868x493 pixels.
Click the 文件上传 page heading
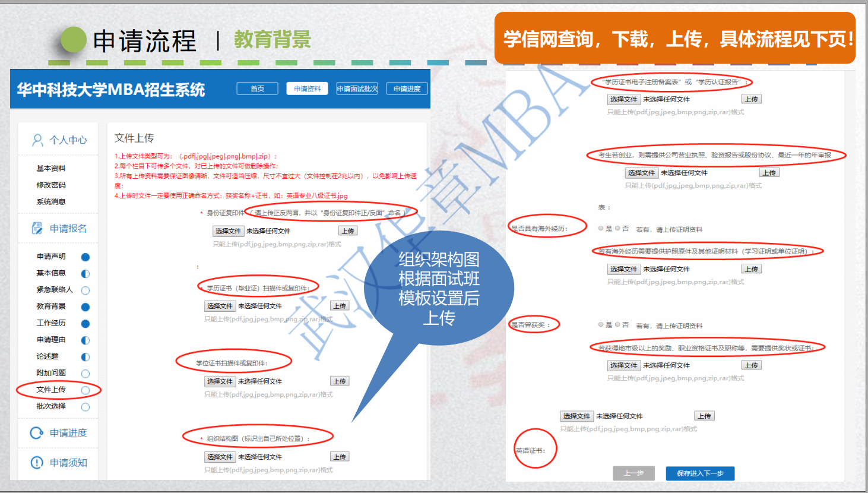point(134,138)
